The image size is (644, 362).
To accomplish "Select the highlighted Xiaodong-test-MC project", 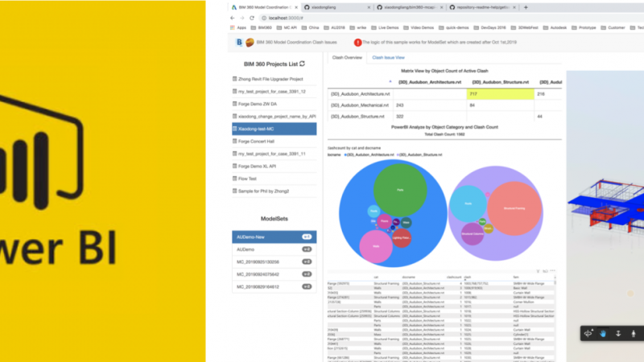I will click(275, 129).
